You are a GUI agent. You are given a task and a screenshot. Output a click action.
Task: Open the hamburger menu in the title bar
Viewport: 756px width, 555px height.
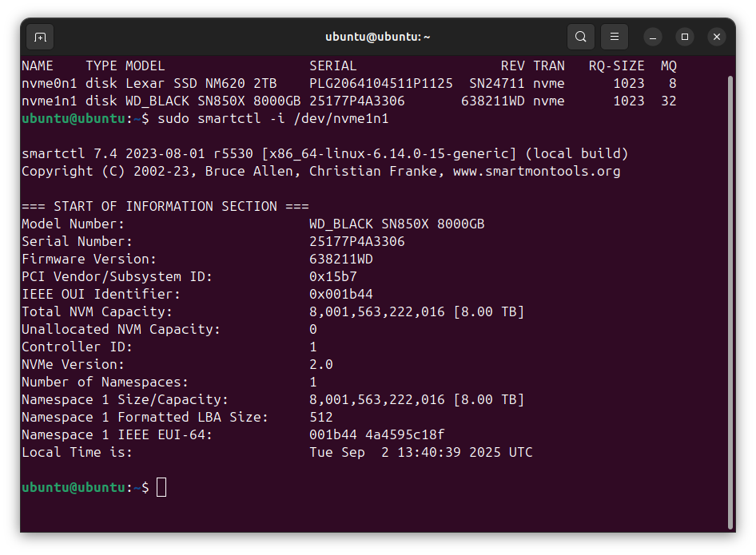(x=615, y=37)
